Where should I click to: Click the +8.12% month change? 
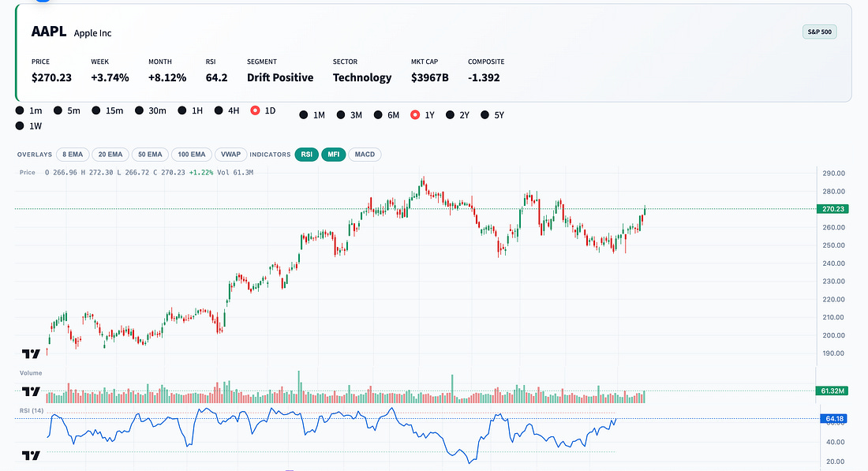point(167,77)
